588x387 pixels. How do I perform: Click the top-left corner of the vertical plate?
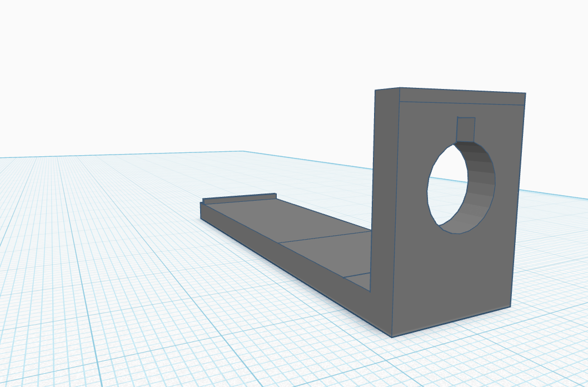[376, 90]
